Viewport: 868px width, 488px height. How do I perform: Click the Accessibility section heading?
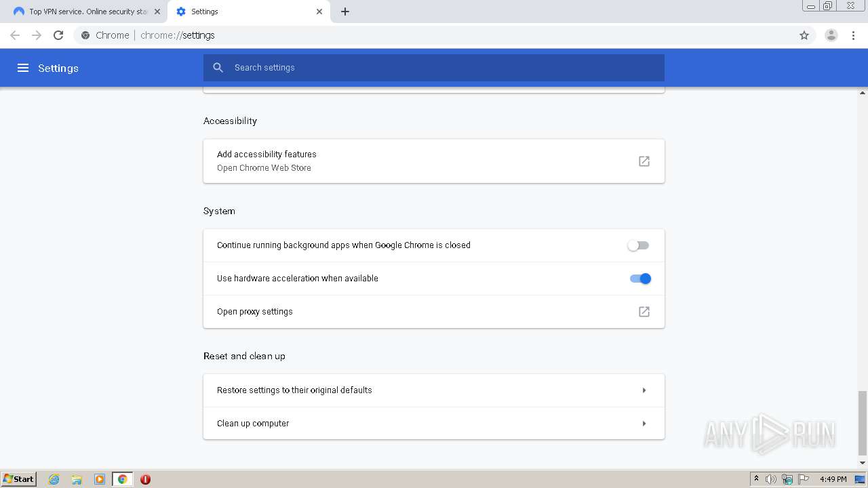[x=230, y=121]
